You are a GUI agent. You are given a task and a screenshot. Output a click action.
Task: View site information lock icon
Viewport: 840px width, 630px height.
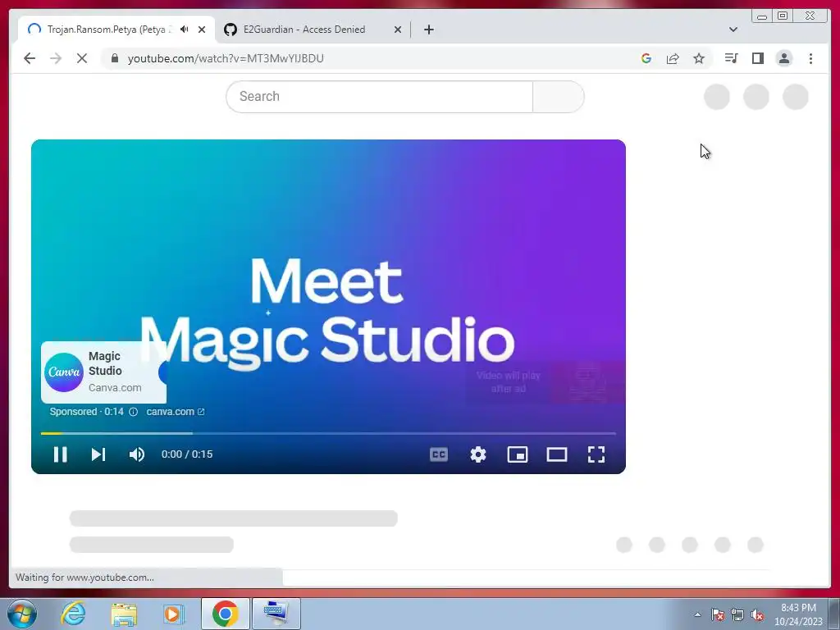(x=115, y=58)
